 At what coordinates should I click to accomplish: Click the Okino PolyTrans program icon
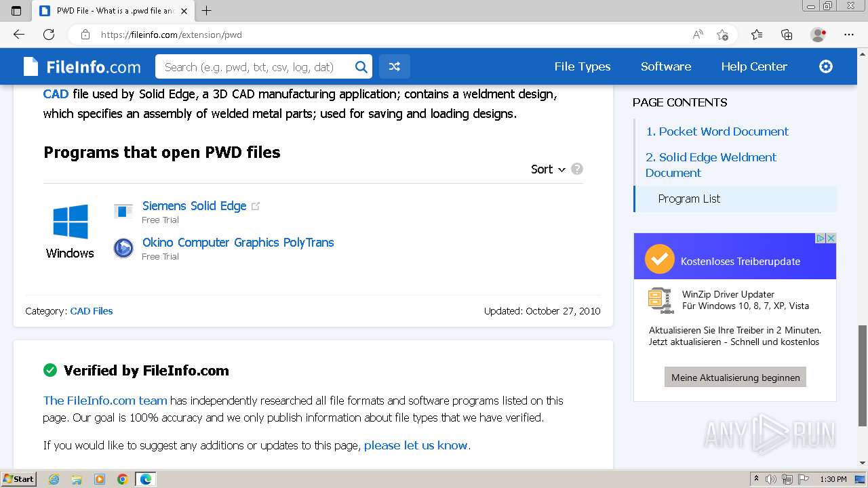pyautogui.click(x=123, y=248)
